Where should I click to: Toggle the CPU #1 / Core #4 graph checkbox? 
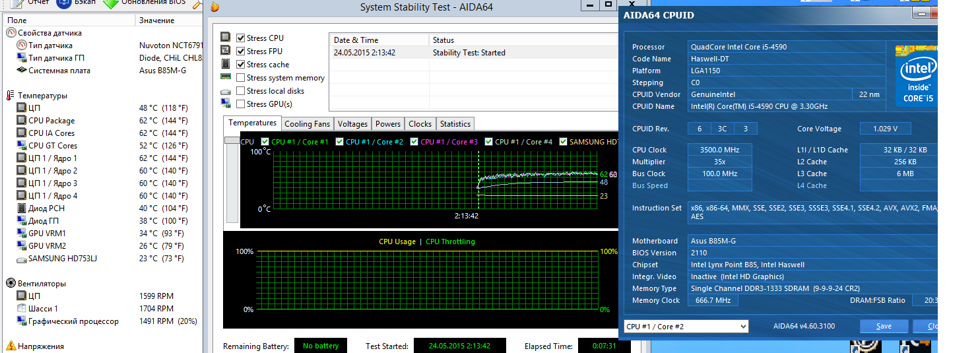pyautogui.click(x=489, y=142)
